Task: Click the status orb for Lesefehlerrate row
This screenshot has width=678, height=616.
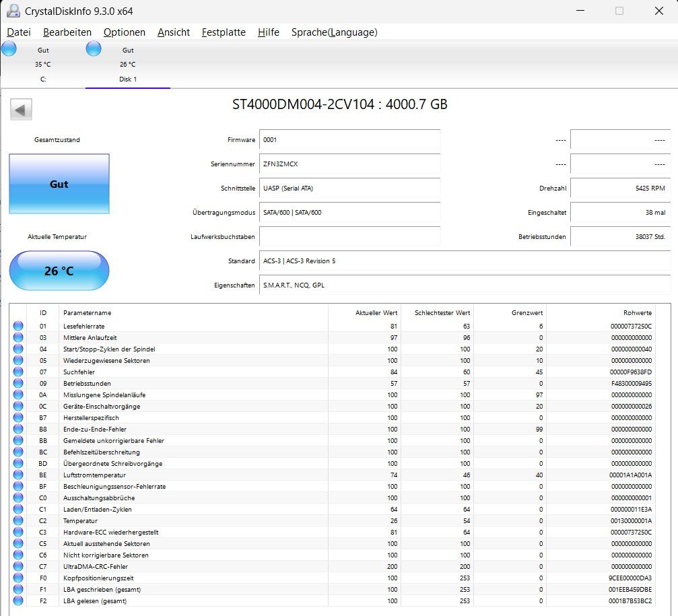Action: [18, 326]
